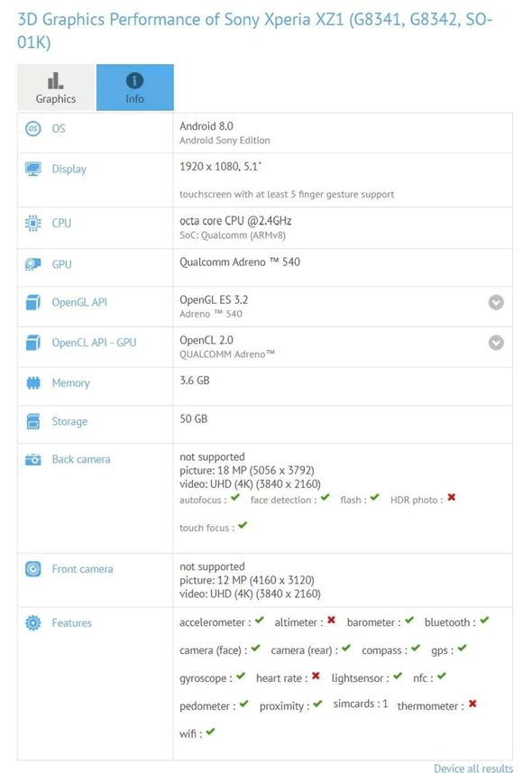This screenshot has width=532, height=773.
Task: Click the Storage row icon
Action: (x=33, y=422)
